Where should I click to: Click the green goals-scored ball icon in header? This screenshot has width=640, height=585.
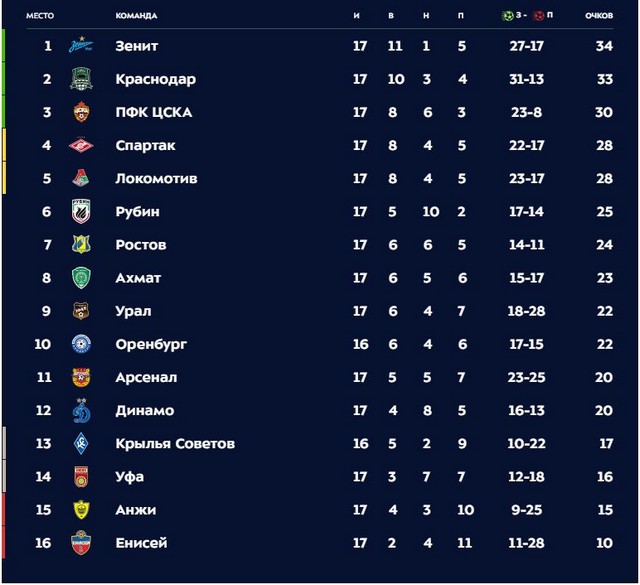pos(507,16)
